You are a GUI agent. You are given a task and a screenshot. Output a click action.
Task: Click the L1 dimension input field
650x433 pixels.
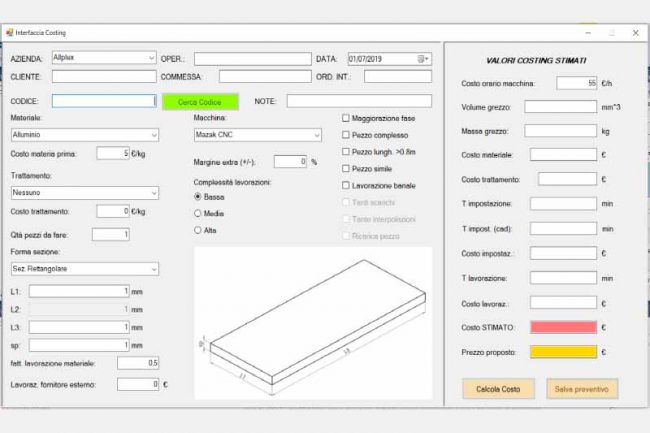click(79, 291)
